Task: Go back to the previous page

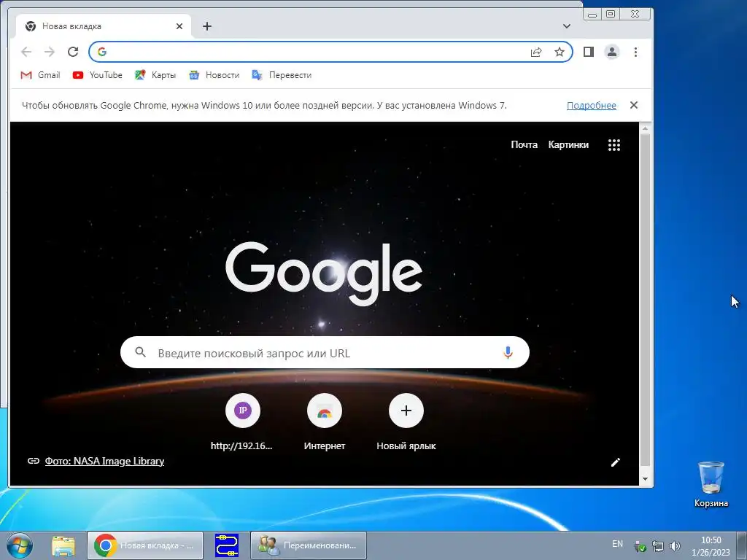Action: (x=26, y=52)
